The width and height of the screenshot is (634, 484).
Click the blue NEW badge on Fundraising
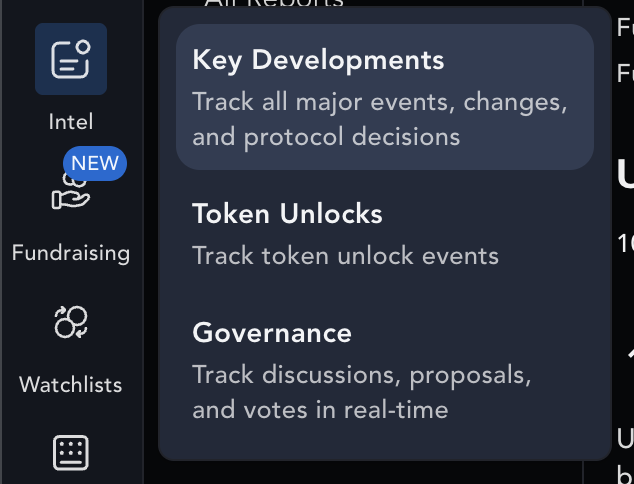point(95,163)
